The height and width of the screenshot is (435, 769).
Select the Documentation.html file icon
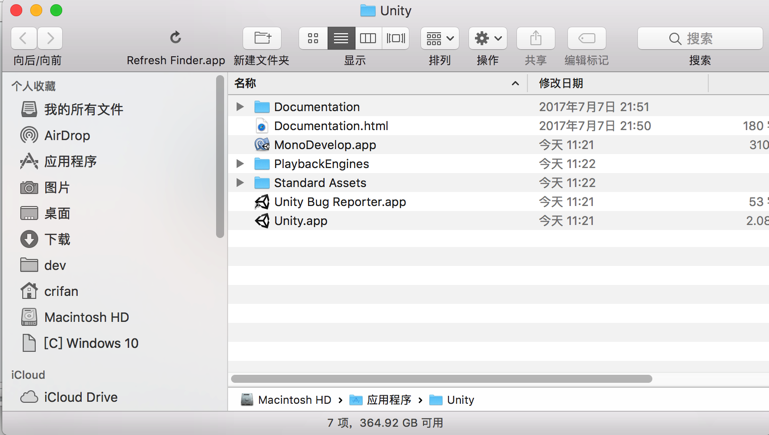[262, 126]
